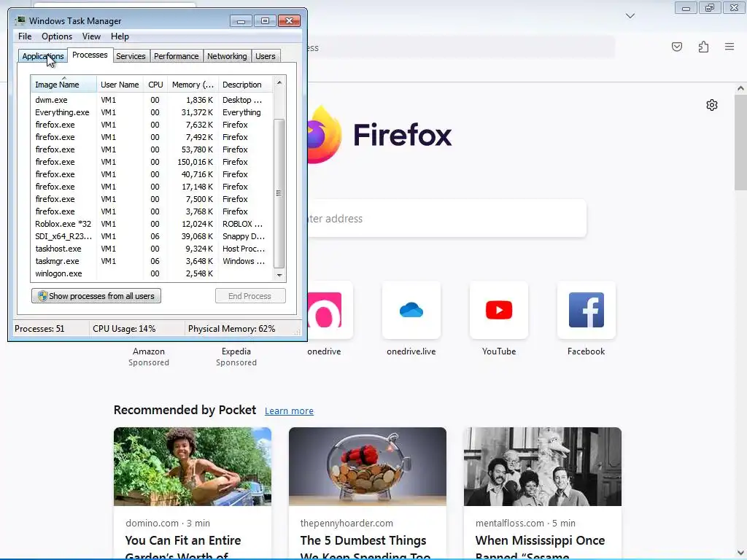Select the winlogon.exe process row
Image resolution: width=747 pixels, height=560 pixels.
point(152,273)
